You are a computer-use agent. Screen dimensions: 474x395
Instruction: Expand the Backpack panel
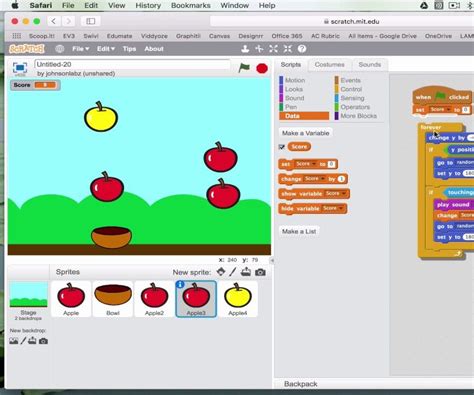(x=300, y=384)
